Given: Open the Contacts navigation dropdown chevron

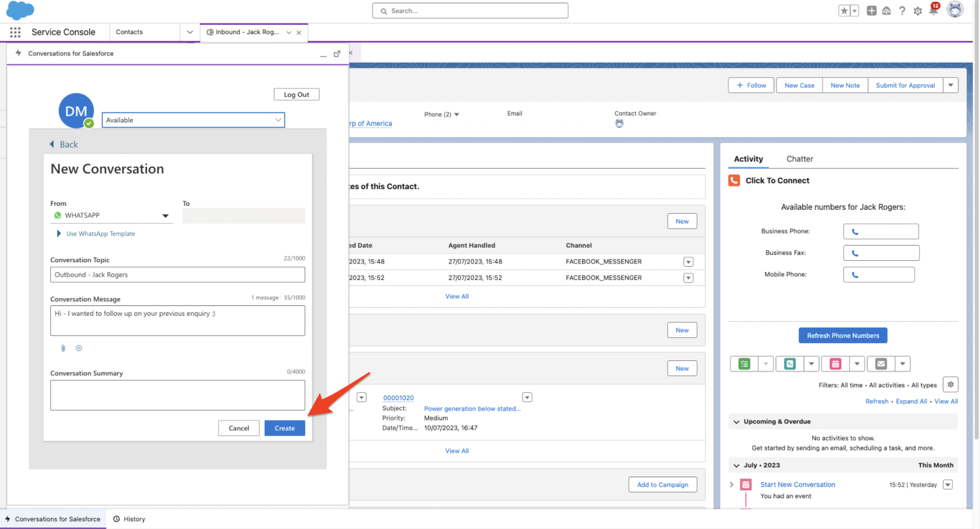Looking at the screenshot, I should [x=190, y=32].
